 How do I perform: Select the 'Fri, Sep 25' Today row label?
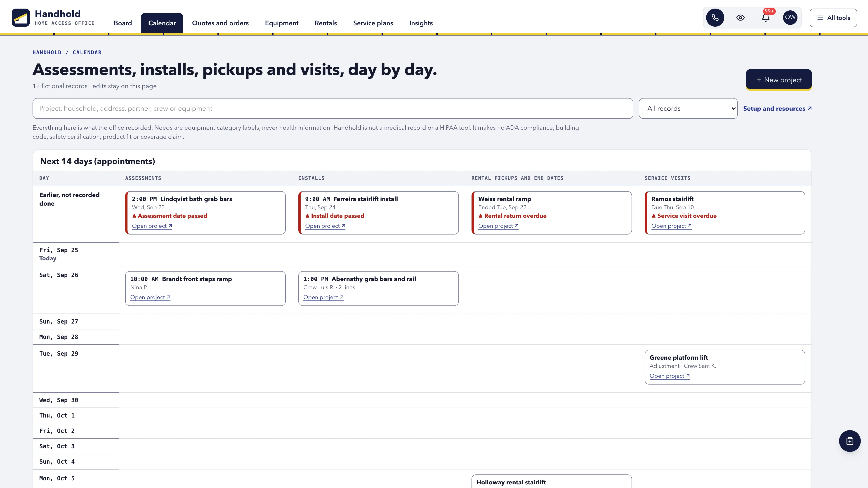point(59,254)
